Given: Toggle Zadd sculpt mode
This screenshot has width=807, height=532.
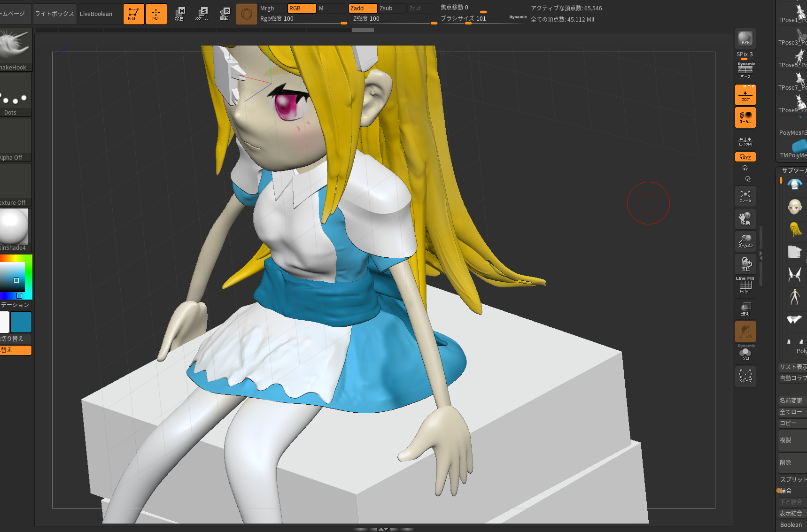Looking at the screenshot, I should pos(363,8).
